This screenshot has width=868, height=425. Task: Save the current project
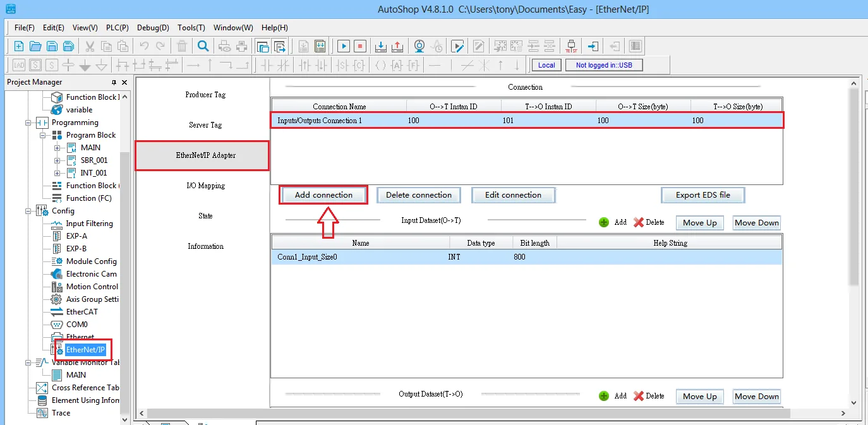click(x=52, y=46)
